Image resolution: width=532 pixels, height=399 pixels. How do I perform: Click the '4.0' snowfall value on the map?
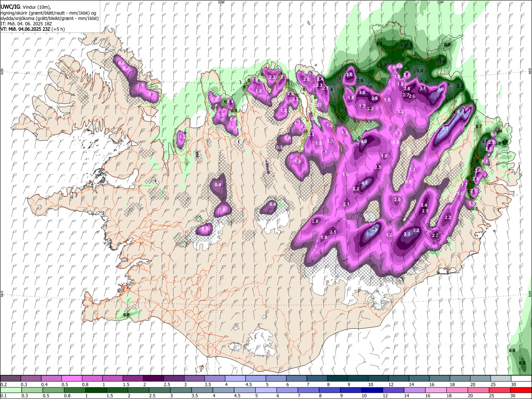(364, 142)
